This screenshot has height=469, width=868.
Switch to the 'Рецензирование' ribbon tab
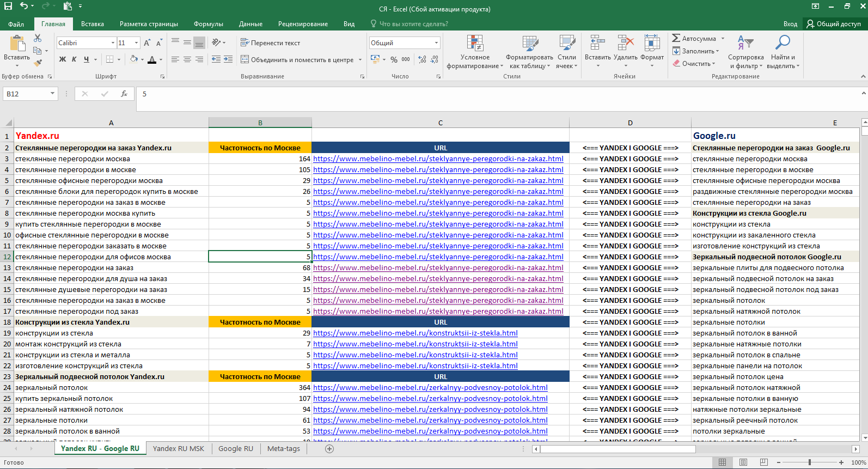click(303, 24)
